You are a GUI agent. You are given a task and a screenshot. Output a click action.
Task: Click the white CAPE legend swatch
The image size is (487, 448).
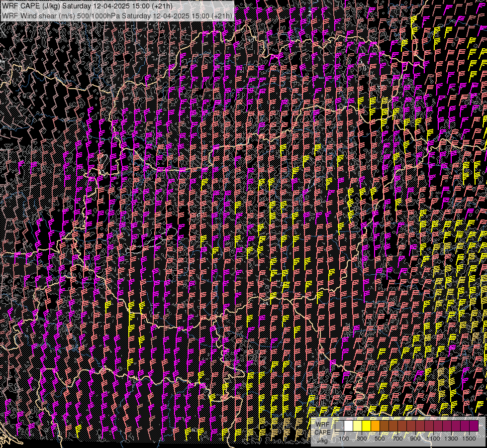pos(349,426)
